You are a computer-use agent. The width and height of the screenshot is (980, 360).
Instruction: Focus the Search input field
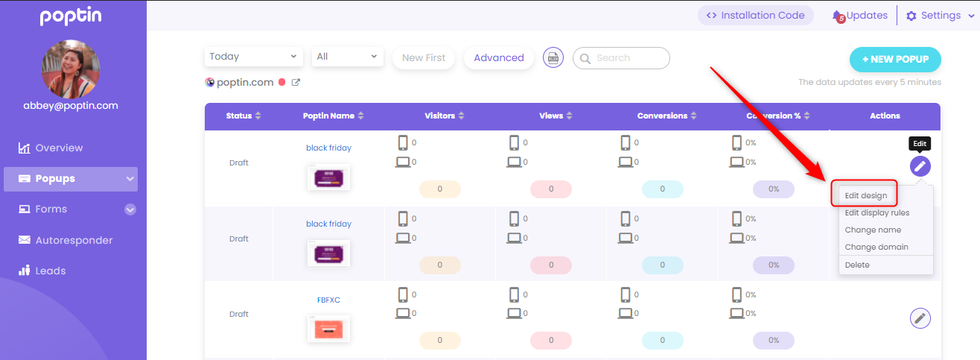pos(621,58)
